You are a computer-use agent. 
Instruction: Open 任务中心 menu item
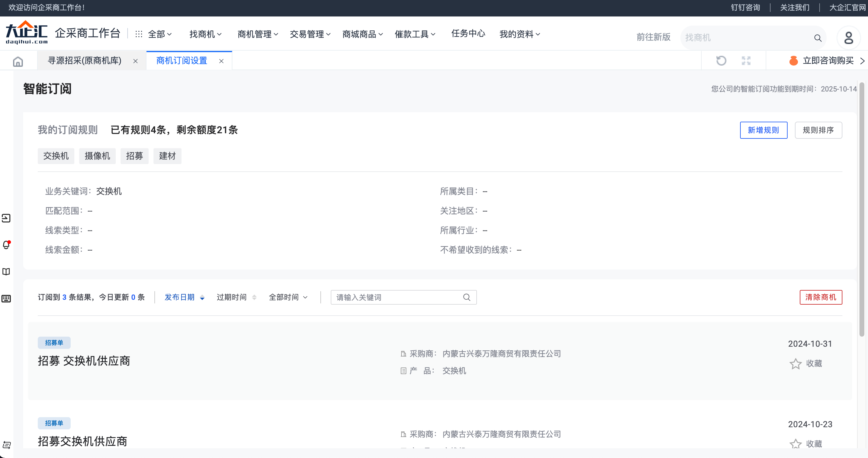[468, 33]
